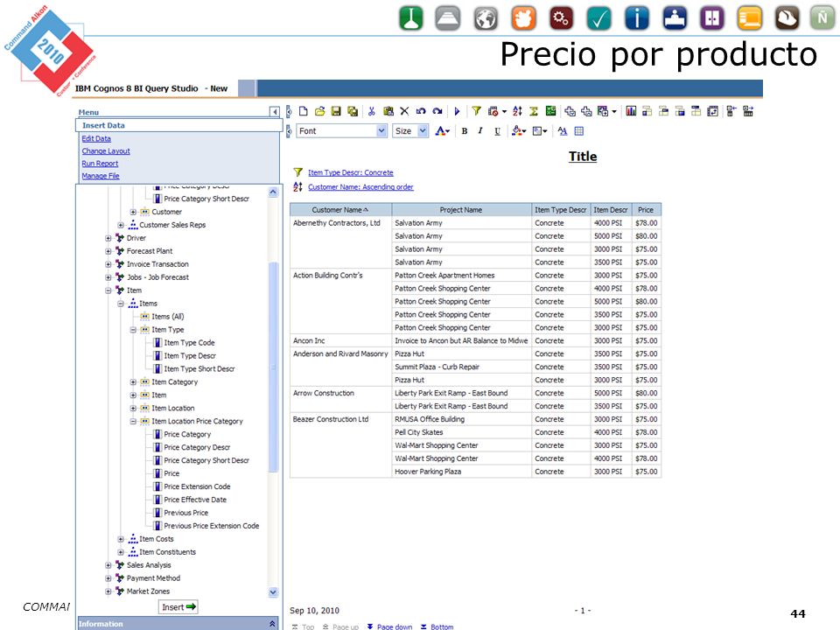Click the Delete X icon
The width and height of the screenshot is (840, 630).
point(404,111)
